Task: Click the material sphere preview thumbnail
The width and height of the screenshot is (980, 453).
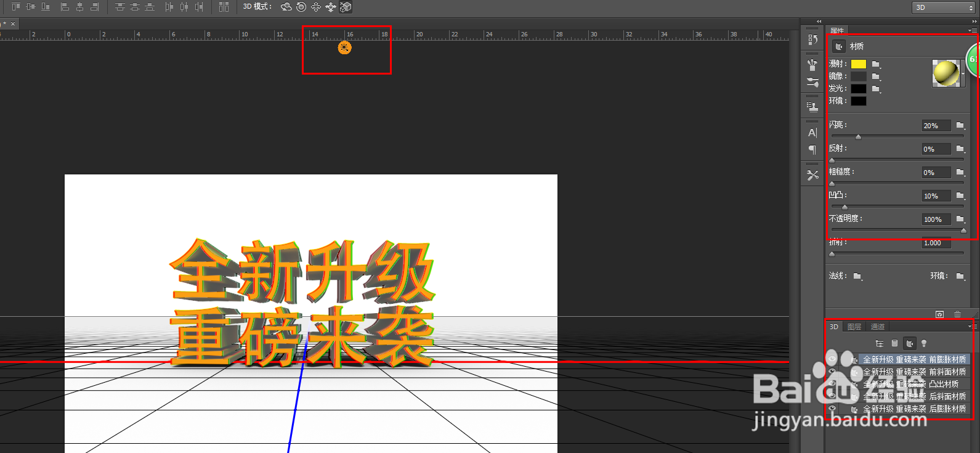Action: click(946, 73)
